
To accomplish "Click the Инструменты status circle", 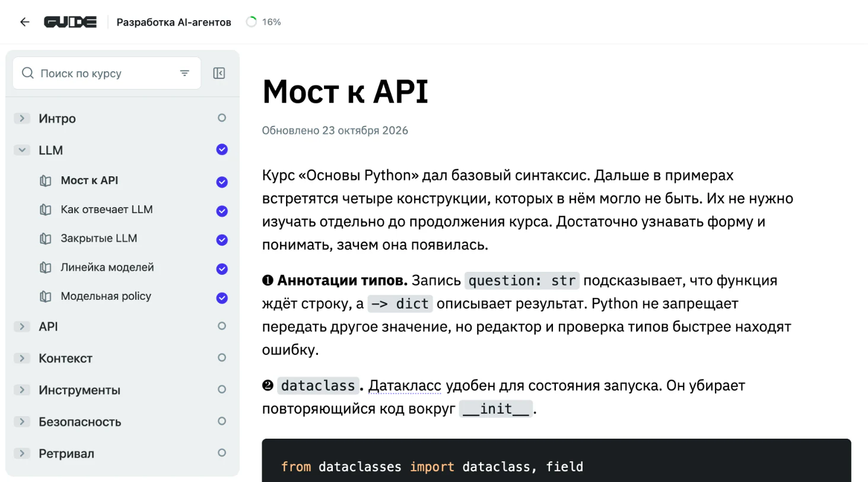I will [x=222, y=389].
